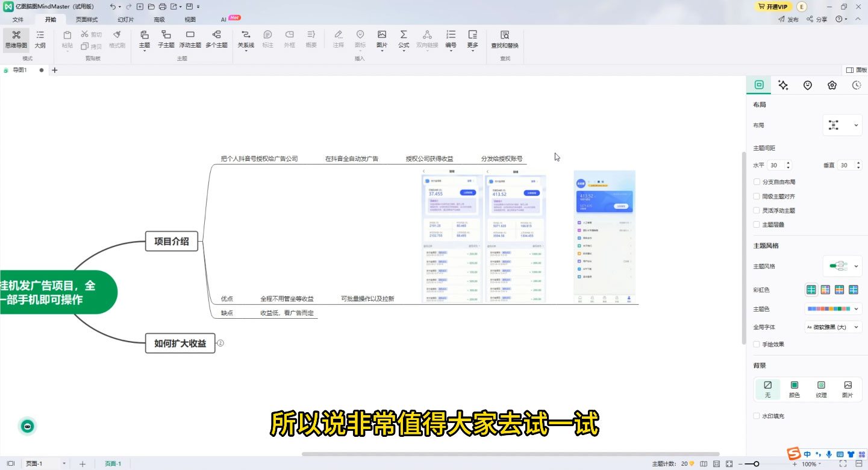Open 查找和替换 find and replace
Screen dimensions: 868x470
pos(505,39)
